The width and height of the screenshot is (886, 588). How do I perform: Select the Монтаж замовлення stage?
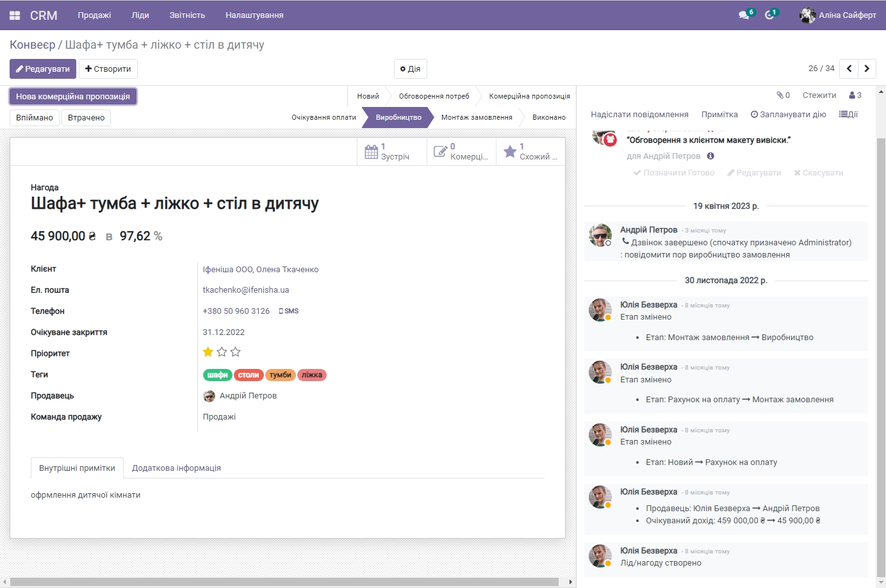coord(477,118)
